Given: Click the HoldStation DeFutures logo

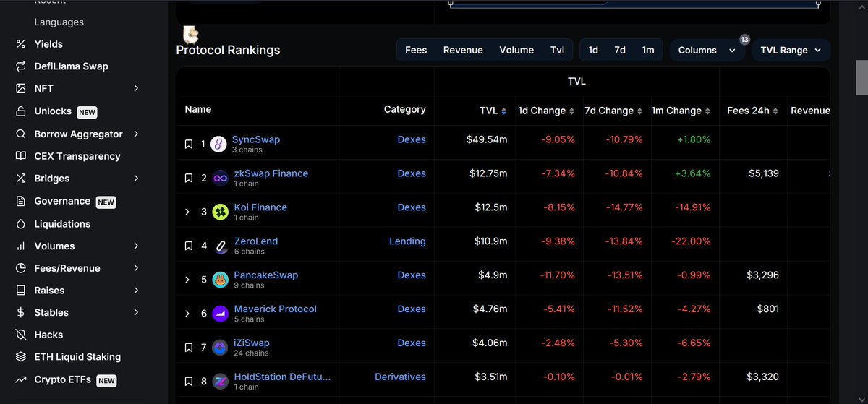Looking at the screenshot, I should tap(221, 382).
